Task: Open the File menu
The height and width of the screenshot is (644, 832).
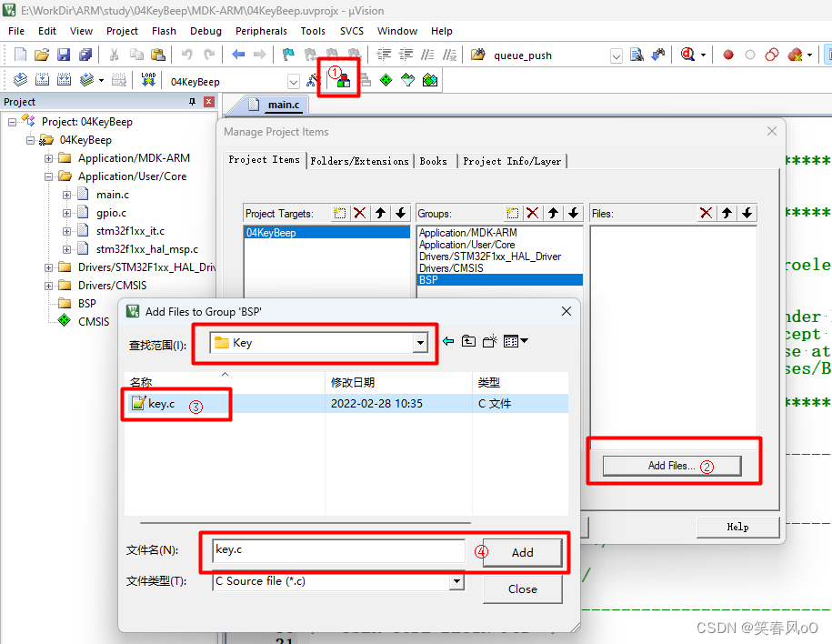Action: click(x=16, y=31)
